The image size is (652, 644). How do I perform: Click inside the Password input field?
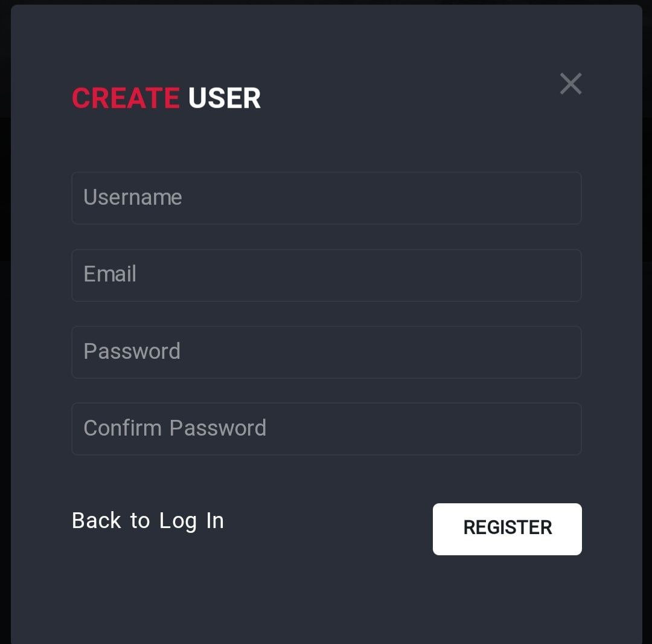(x=326, y=352)
